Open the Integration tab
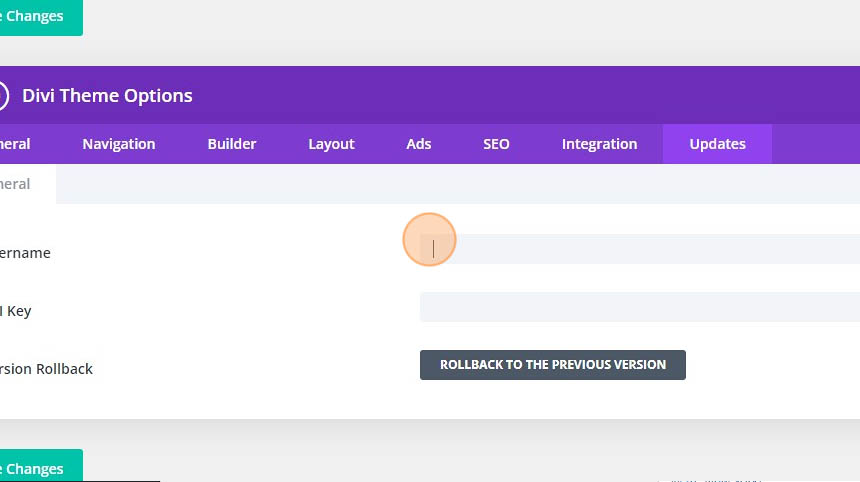 [x=599, y=144]
